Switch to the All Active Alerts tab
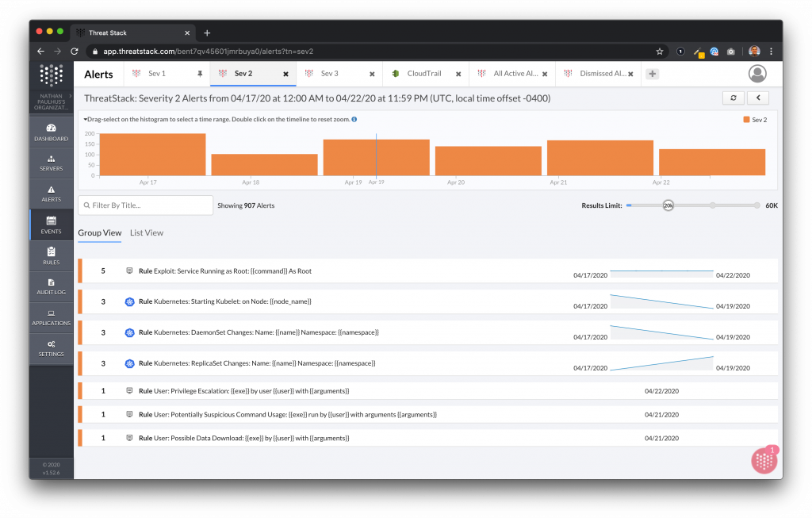This screenshot has width=812, height=518. [x=515, y=74]
